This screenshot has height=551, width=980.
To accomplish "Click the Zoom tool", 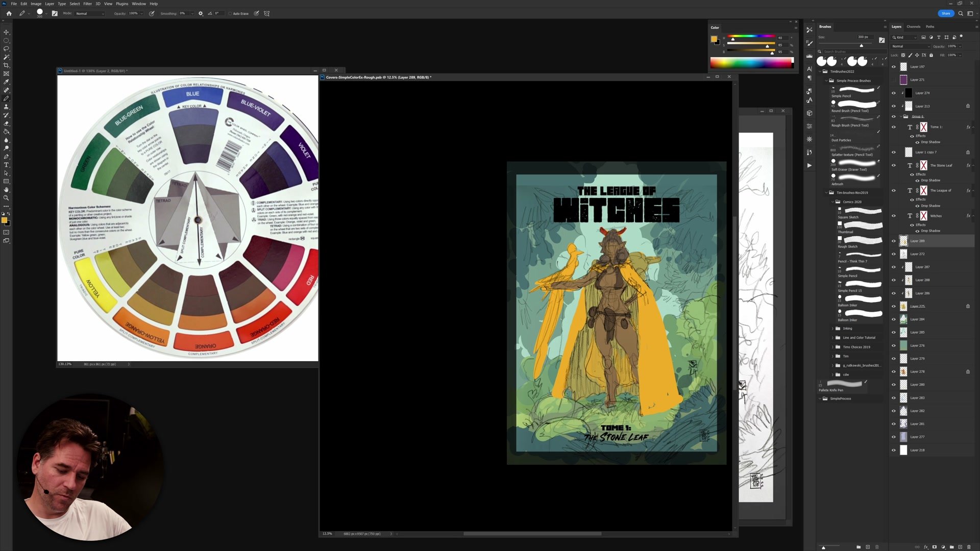I will [6, 198].
